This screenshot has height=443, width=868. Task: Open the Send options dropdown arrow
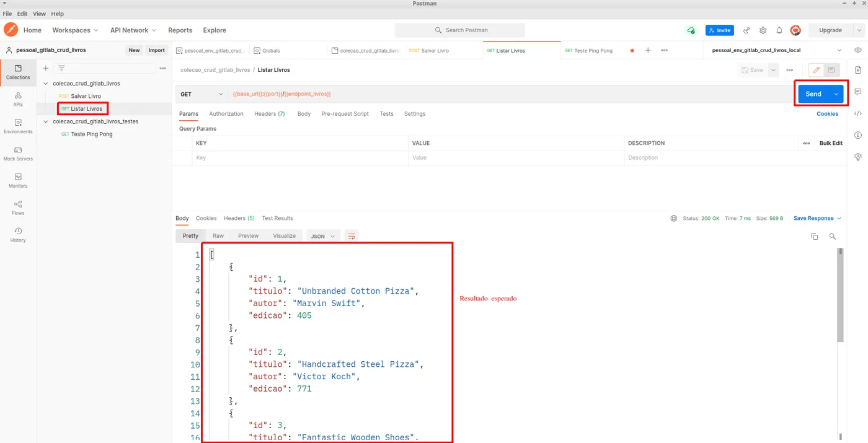(836, 94)
